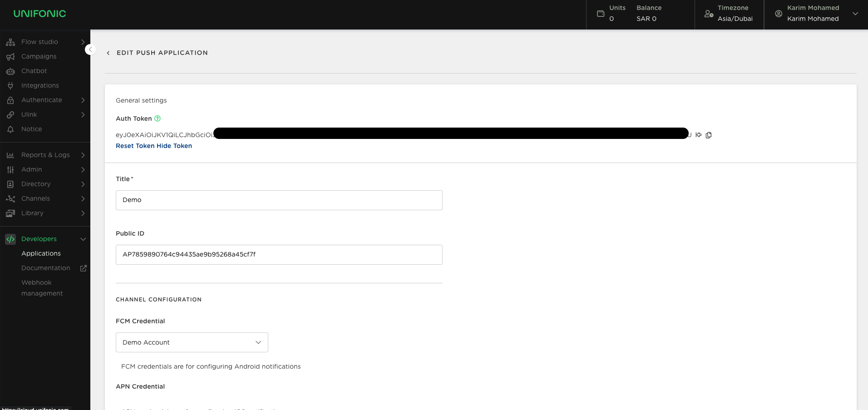Screen dimensions: 868x410
Task: Expand the Flow studio submenu arrow
Action: pos(83,42)
